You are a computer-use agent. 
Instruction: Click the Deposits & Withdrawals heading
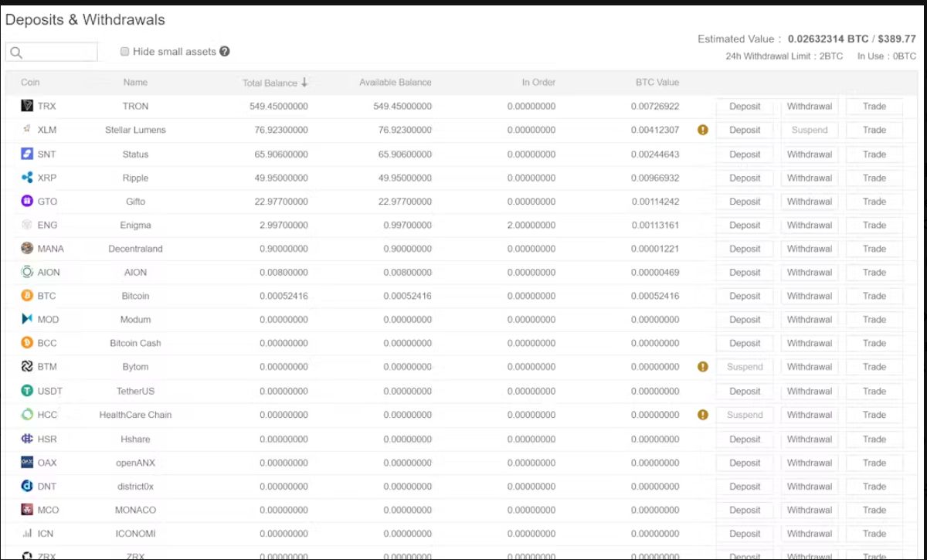[x=85, y=20]
